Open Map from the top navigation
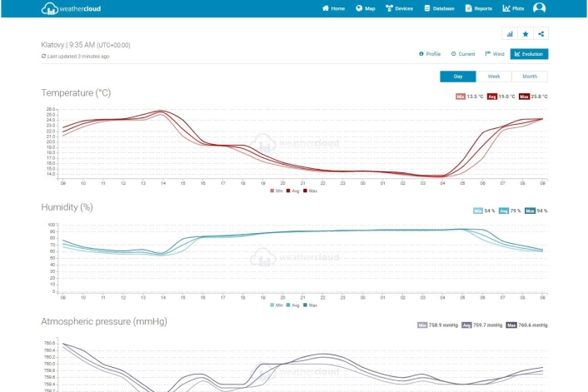The width and height of the screenshot is (588, 392). pos(365,8)
